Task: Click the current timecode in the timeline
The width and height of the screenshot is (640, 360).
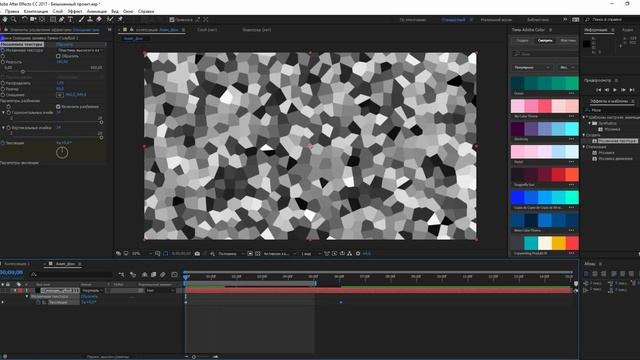Action: click(11, 272)
